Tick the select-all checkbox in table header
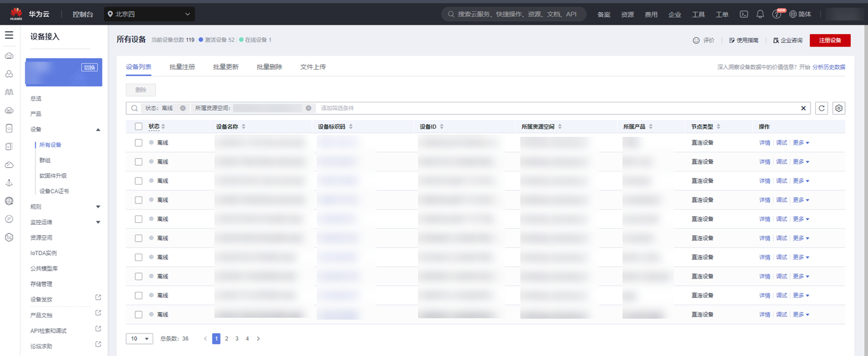Screen dimensions: 868x356 pos(139,127)
